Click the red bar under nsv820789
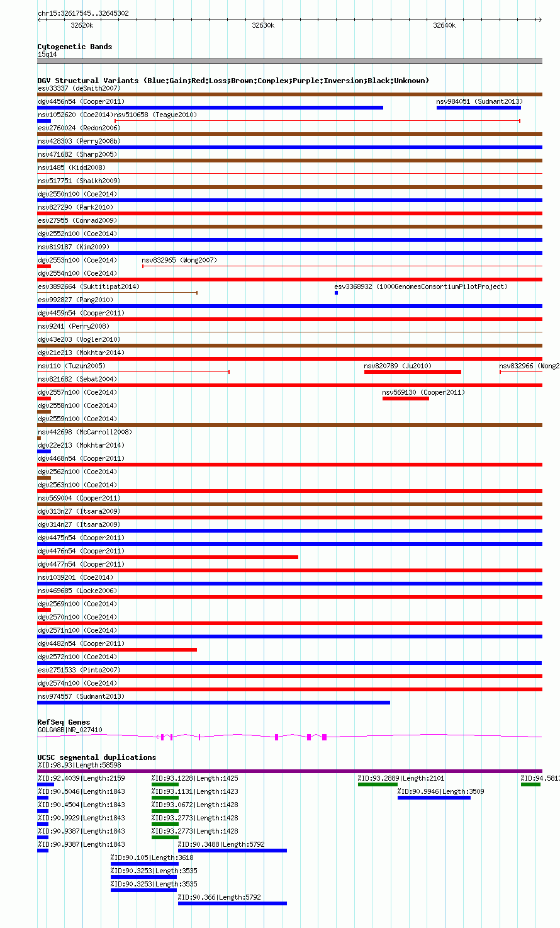Screen dimensions: 560x928 pos(413,372)
